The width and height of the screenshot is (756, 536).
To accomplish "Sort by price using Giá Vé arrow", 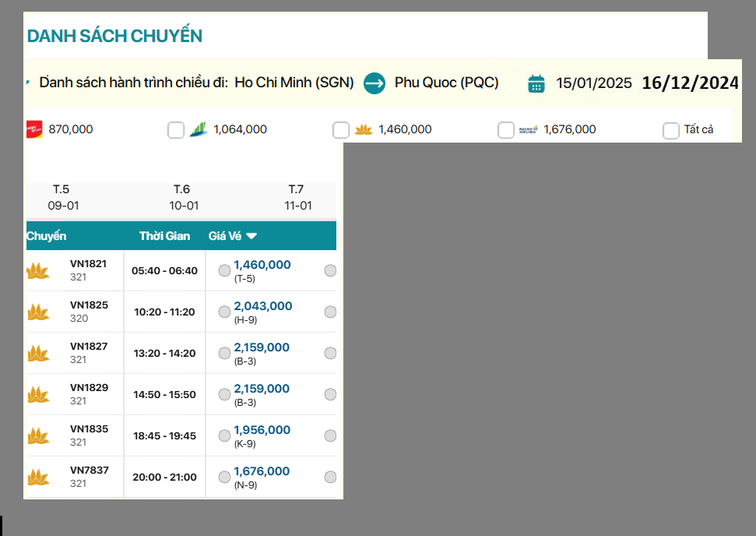I will pyautogui.click(x=251, y=236).
